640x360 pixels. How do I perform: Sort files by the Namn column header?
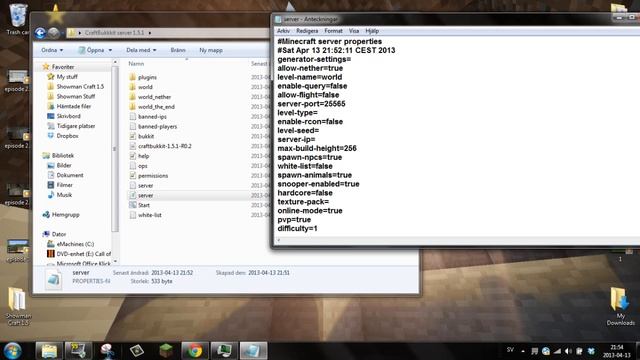coord(136,64)
